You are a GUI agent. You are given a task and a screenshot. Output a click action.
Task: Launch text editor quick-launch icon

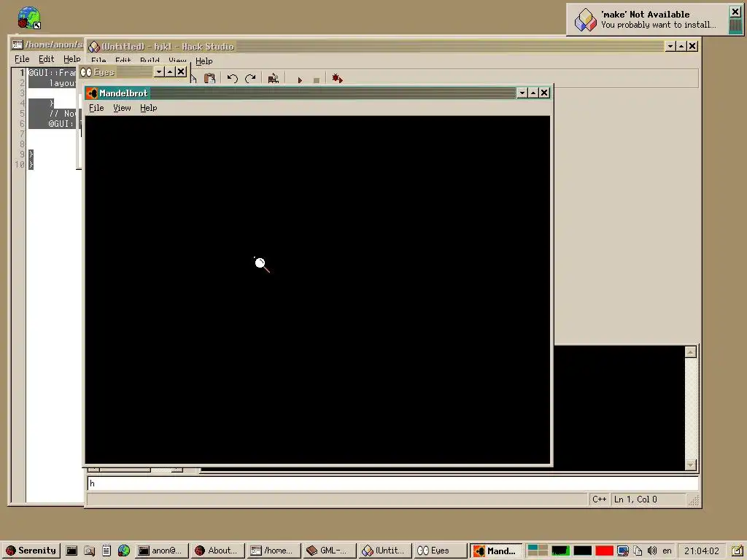coord(107,551)
